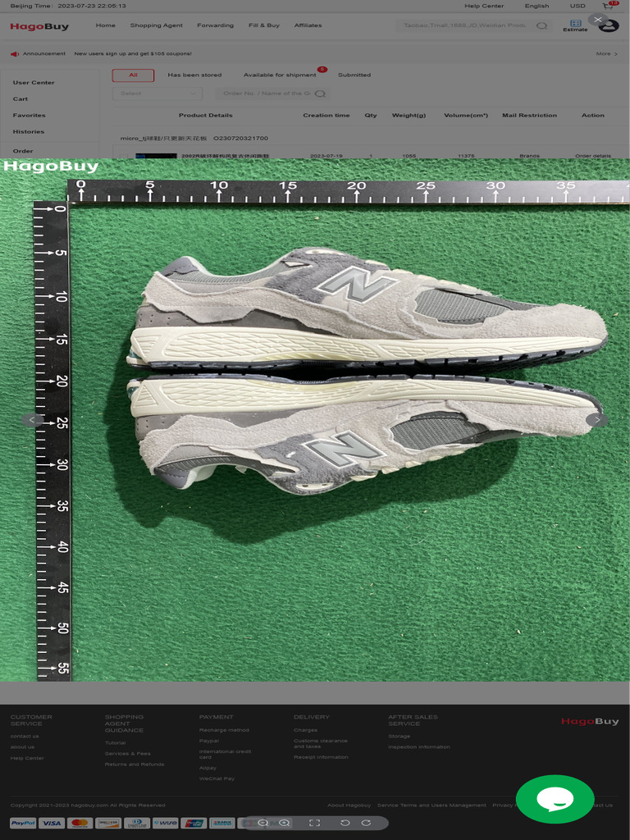Open the green live chat bubble
Viewport: 630px width, 840px height.
[x=555, y=798]
